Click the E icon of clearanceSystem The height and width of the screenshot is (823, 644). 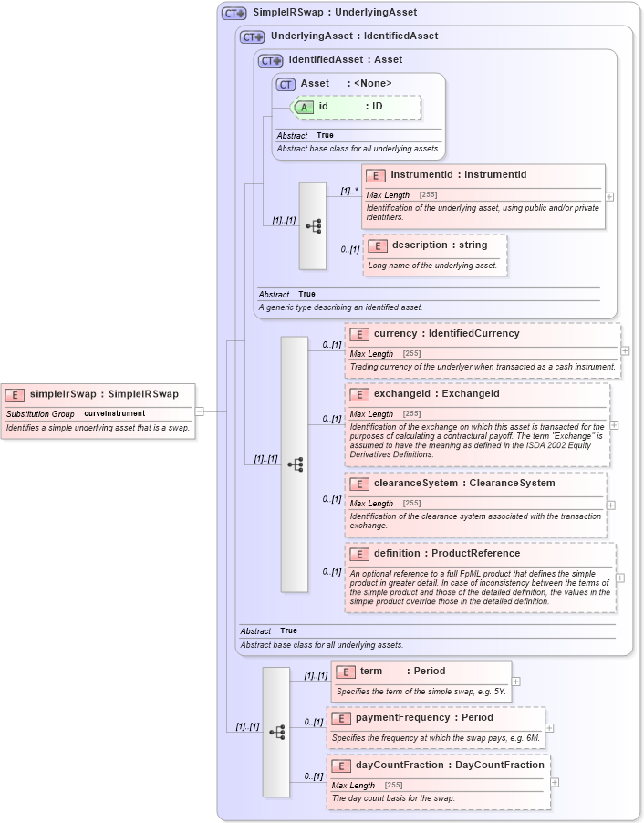(x=359, y=484)
